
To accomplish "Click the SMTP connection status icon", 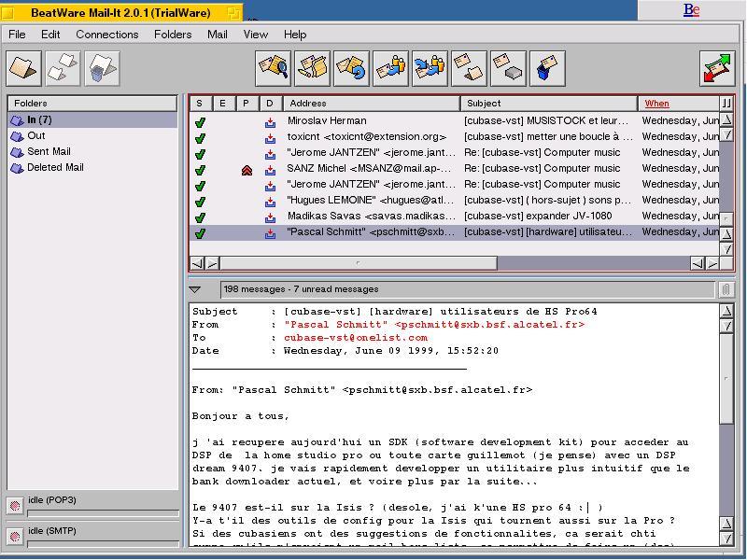I will pyautogui.click(x=15, y=536).
